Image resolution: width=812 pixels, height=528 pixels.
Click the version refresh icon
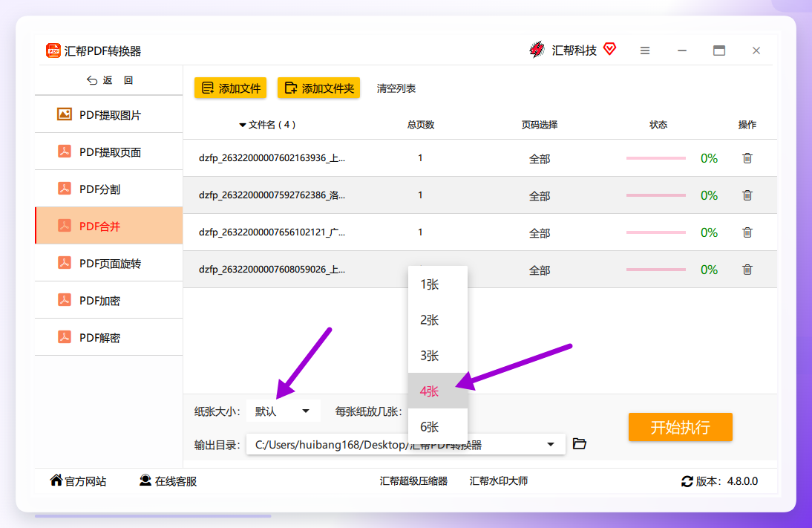coord(687,481)
